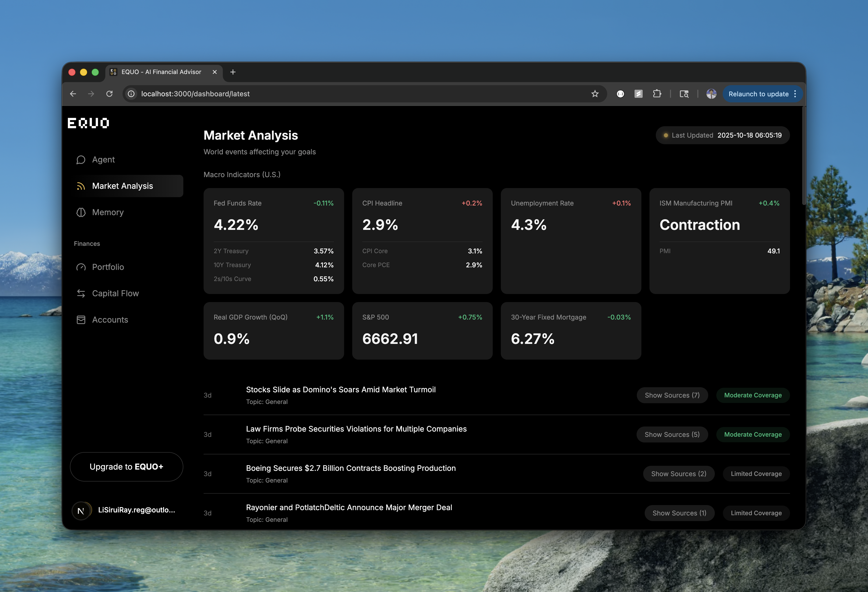Viewport: 868px width, 592px height.
Task: Click the Capital Flow arrows icon
Action: click(x=81, y=293)
